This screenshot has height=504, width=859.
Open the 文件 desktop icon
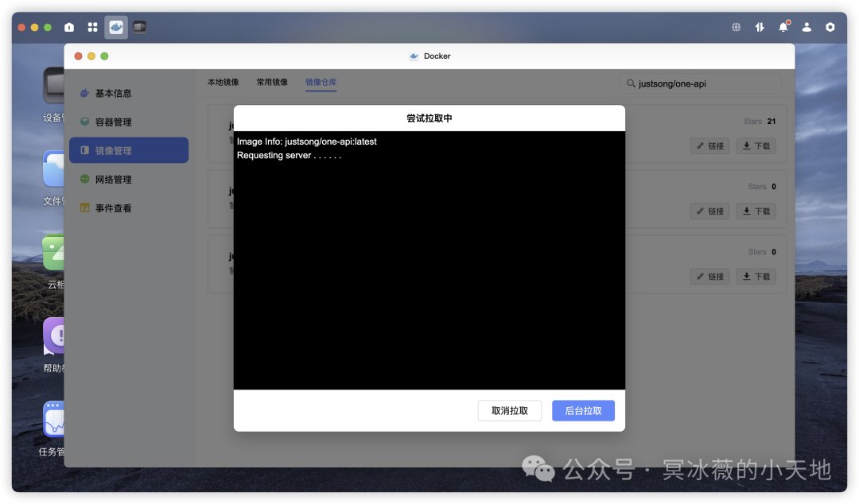54,169
